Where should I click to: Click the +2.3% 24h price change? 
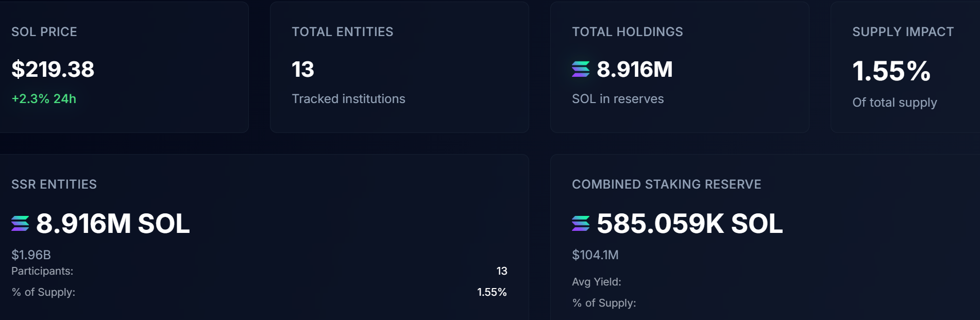(44, 99)
